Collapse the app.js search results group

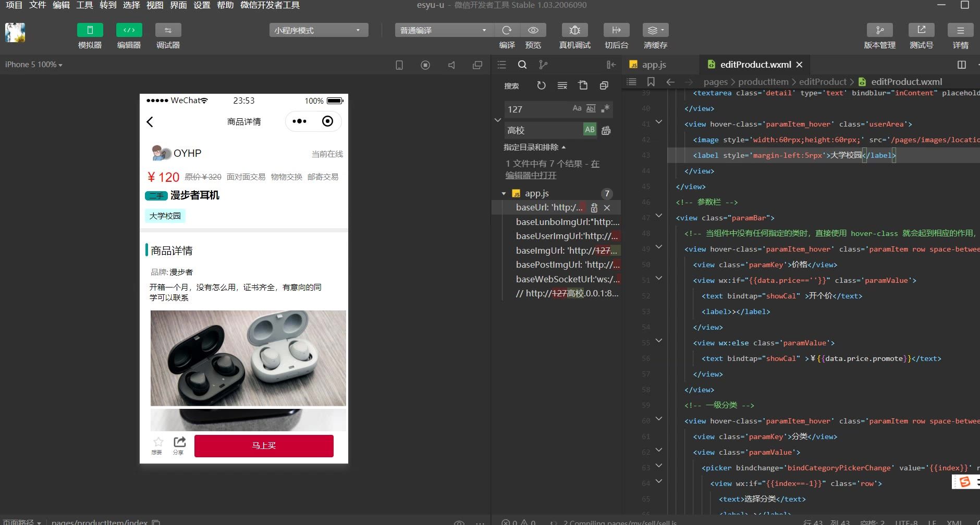pos(504,194)
